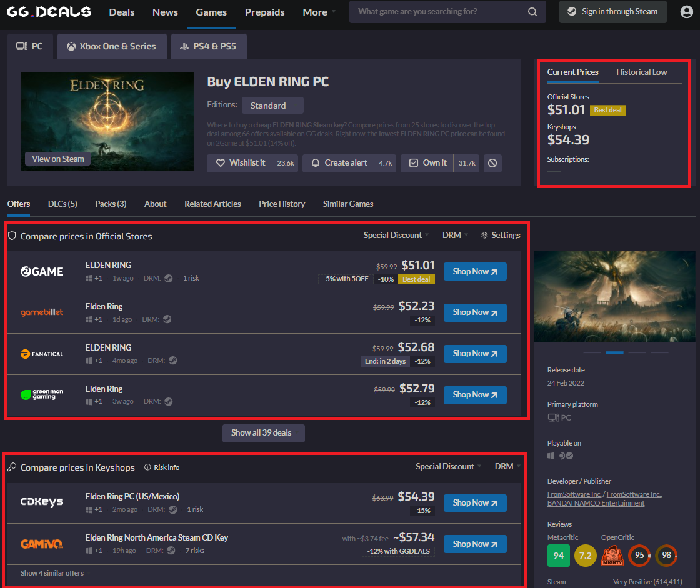
Task: Click Shop Now for 2Game offer
Action: coord(475,271)
